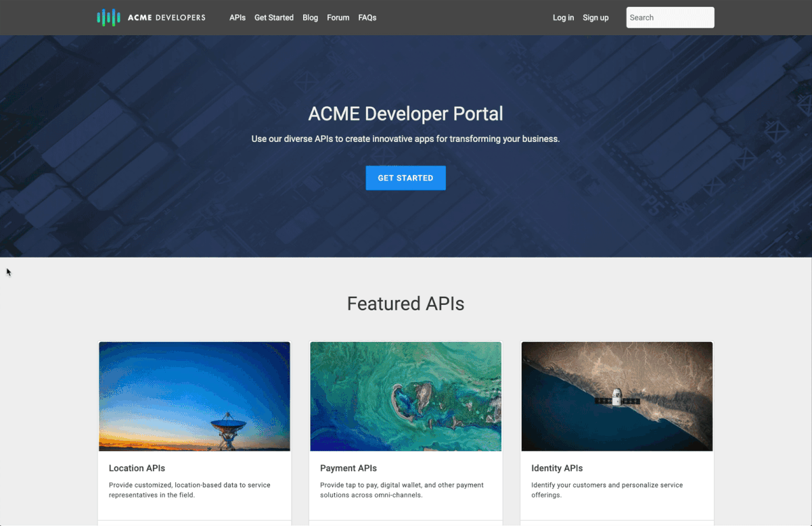Select the Identity APIs card title

[x=557, y=468]
